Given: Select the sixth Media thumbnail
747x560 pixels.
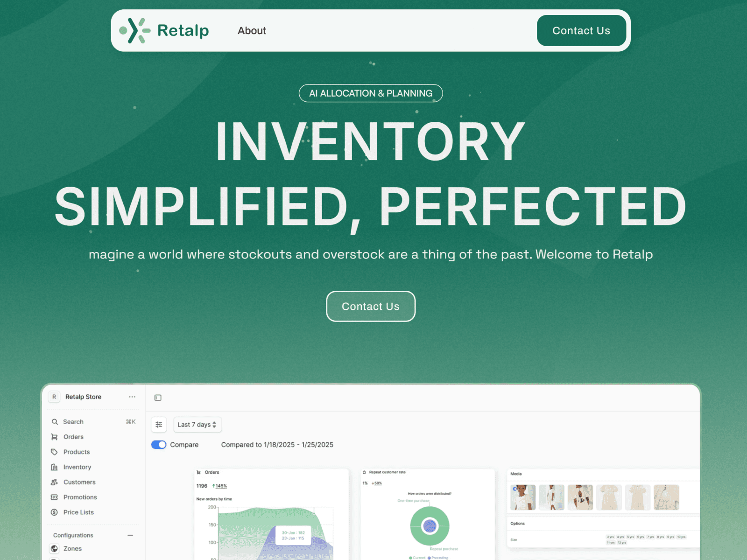Looking at the screenshot, I should tap(666, 497).
